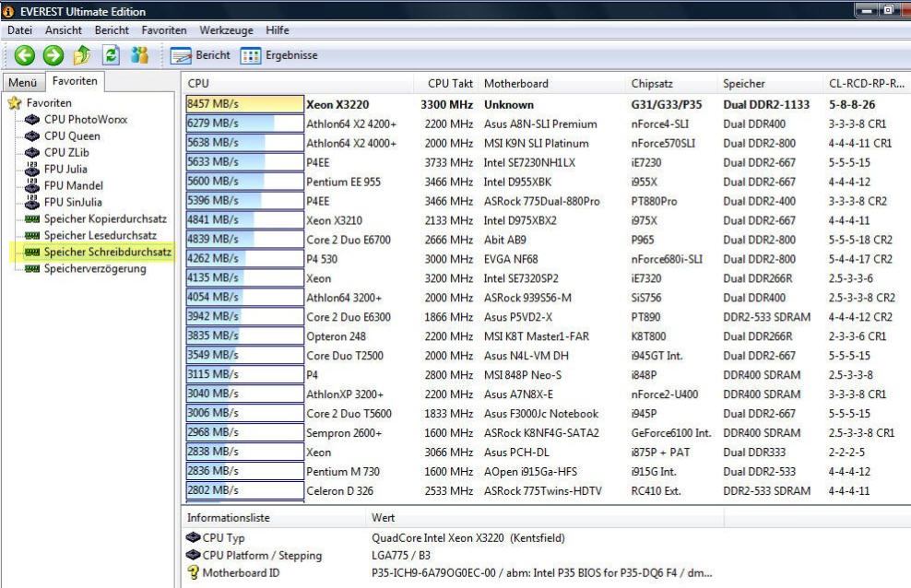Click the FPU icon beside FPU Julia
Image resolution: width=911 pixels, height=588 pixels.
(x=32, y=169)
